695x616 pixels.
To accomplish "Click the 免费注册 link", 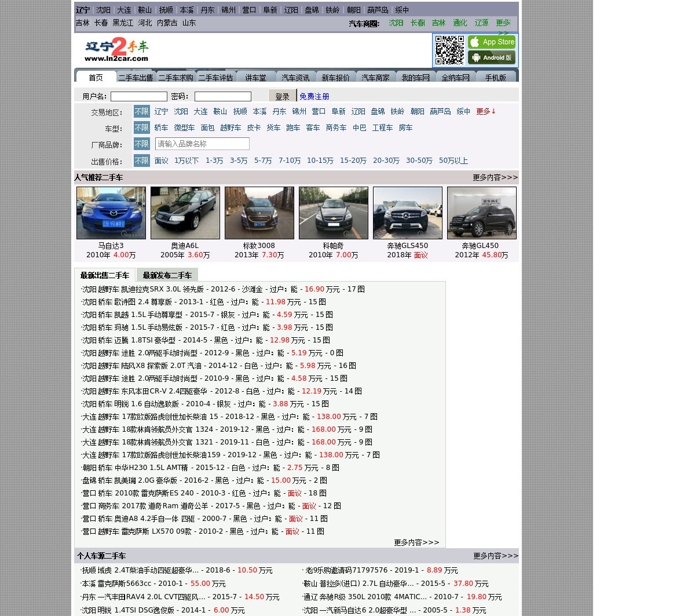I will click(314, 97).
